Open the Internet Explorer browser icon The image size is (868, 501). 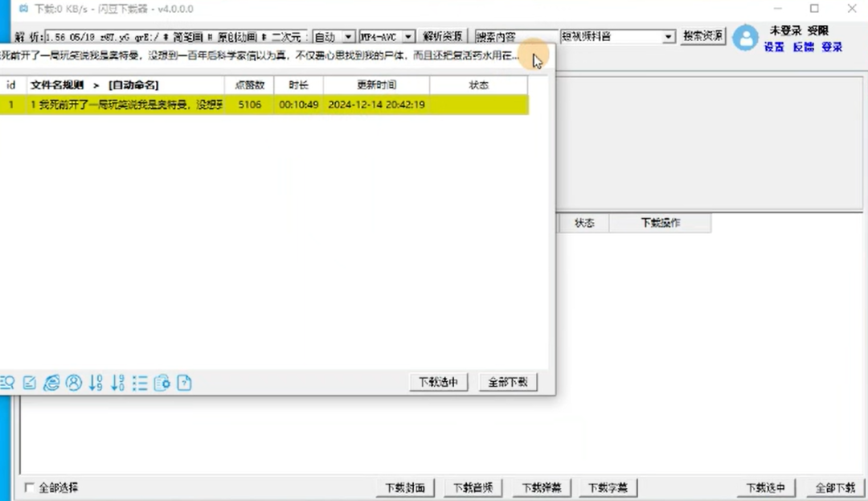click(x=51, y=383)
